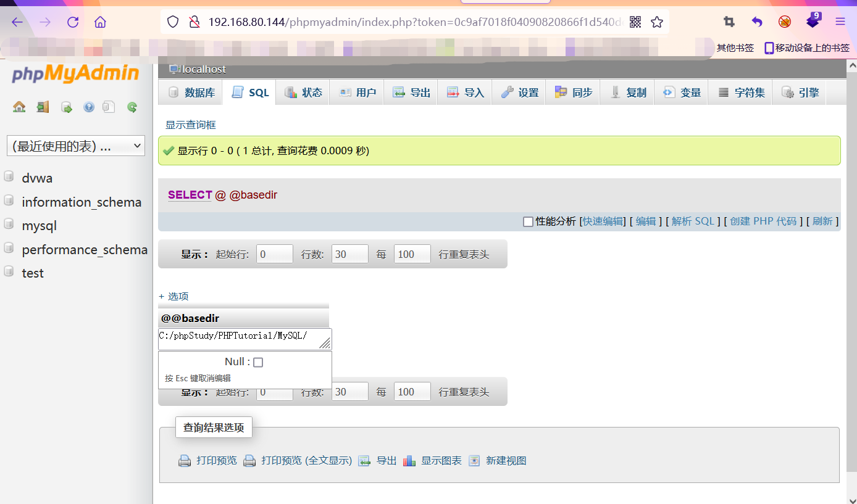The image size is (857, 504).
Task: Open the MySQL documentation icon in sidebar
Action: (109, 107)
